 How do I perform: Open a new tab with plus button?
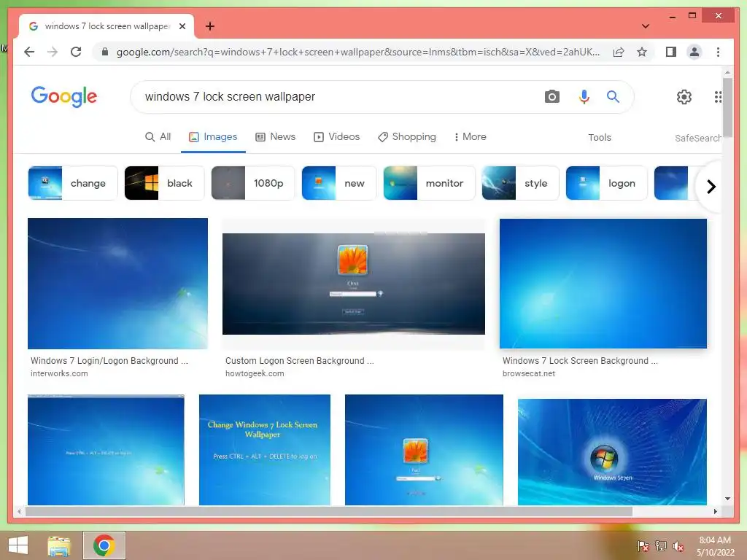click(x=209, y=26)
